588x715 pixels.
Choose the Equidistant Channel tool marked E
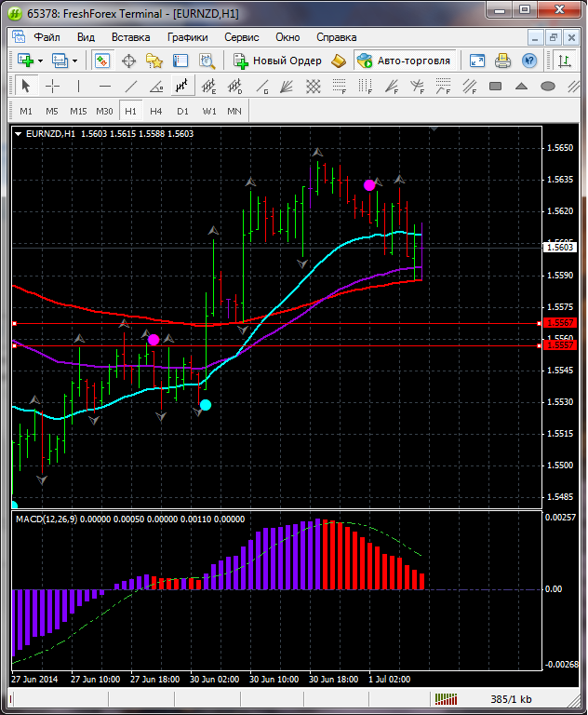[208, 86]
